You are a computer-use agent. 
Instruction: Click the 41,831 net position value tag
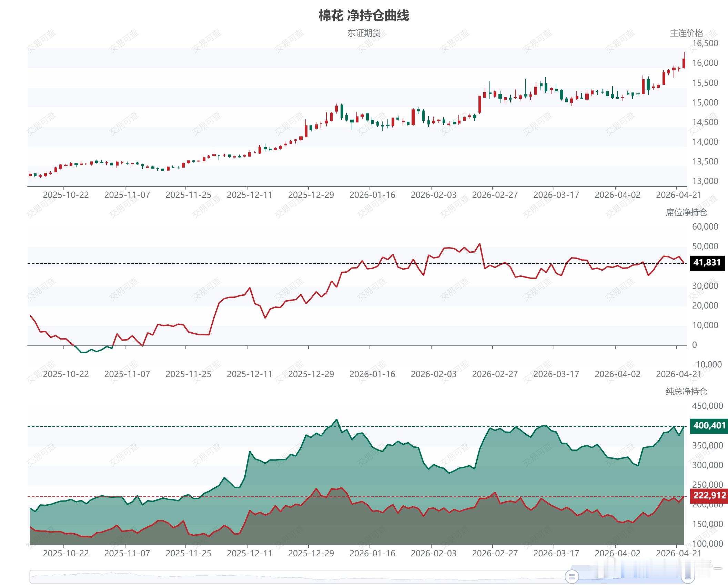707,263
